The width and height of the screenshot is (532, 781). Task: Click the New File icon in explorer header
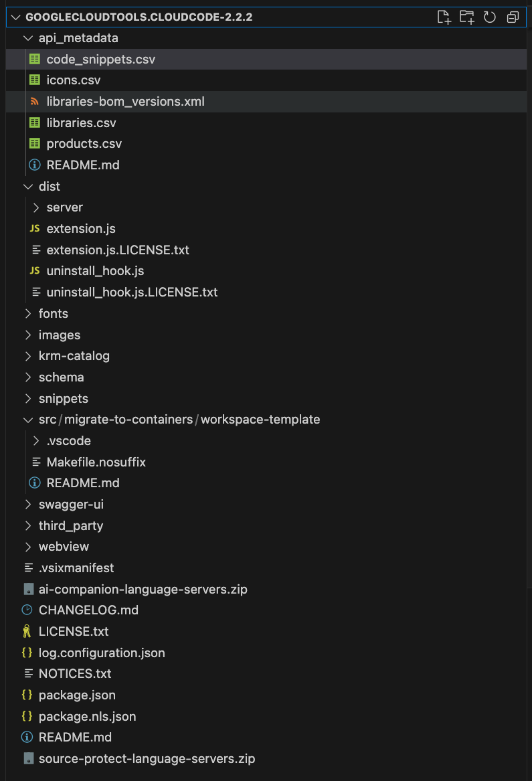444,17
